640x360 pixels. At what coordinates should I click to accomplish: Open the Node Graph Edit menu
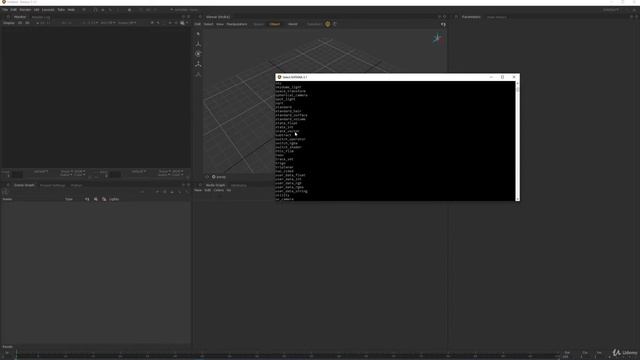(x=208, y=190)
